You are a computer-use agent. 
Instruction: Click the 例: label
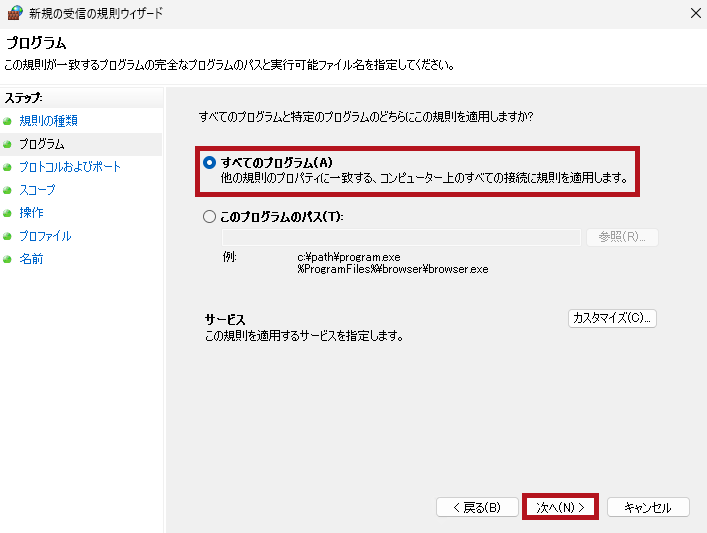[230, 257]
